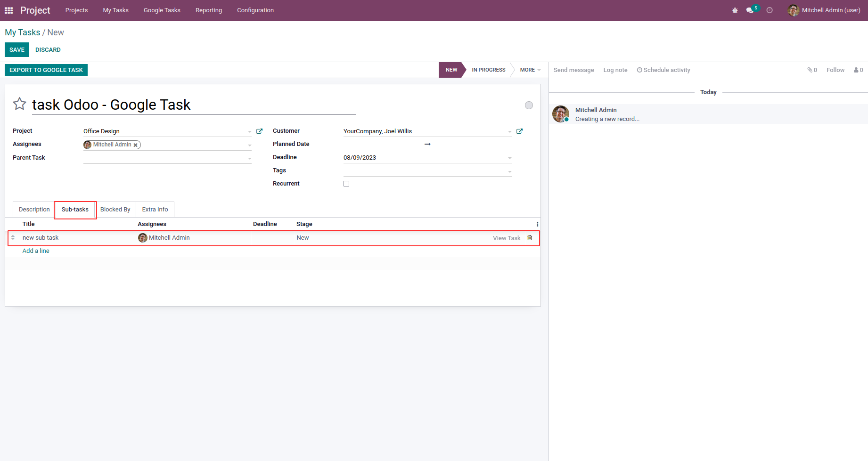Open optional columns kebab menu
This screenshot has height=461, width=868.
537,224
